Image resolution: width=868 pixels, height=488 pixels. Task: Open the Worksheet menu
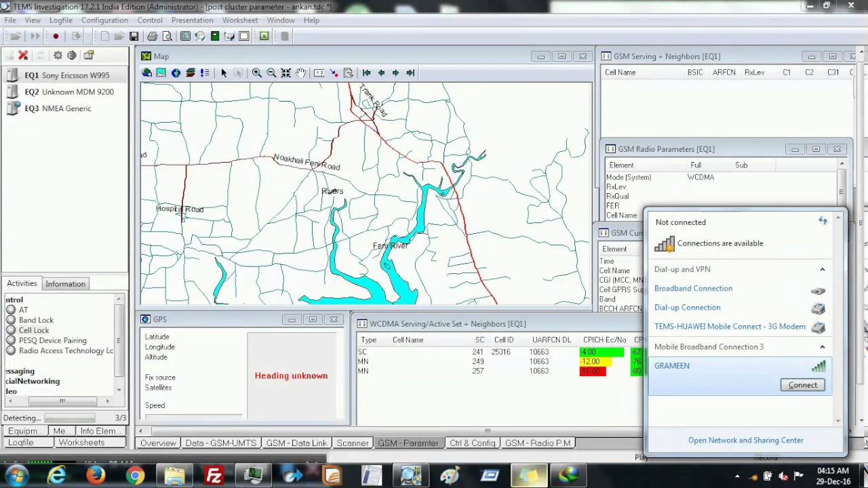(x=240, y=20)
